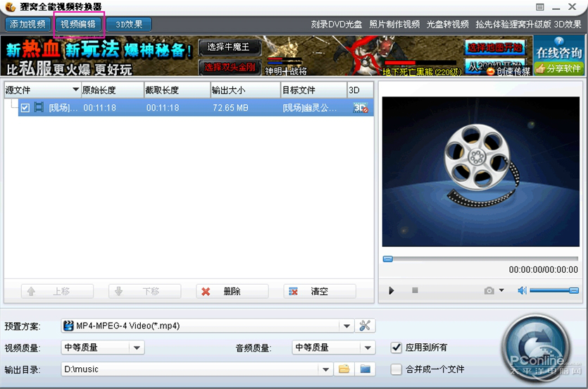
Task: Uncheck the source video file checkbox
Action: pyautogui.click(x=25, y=108)
